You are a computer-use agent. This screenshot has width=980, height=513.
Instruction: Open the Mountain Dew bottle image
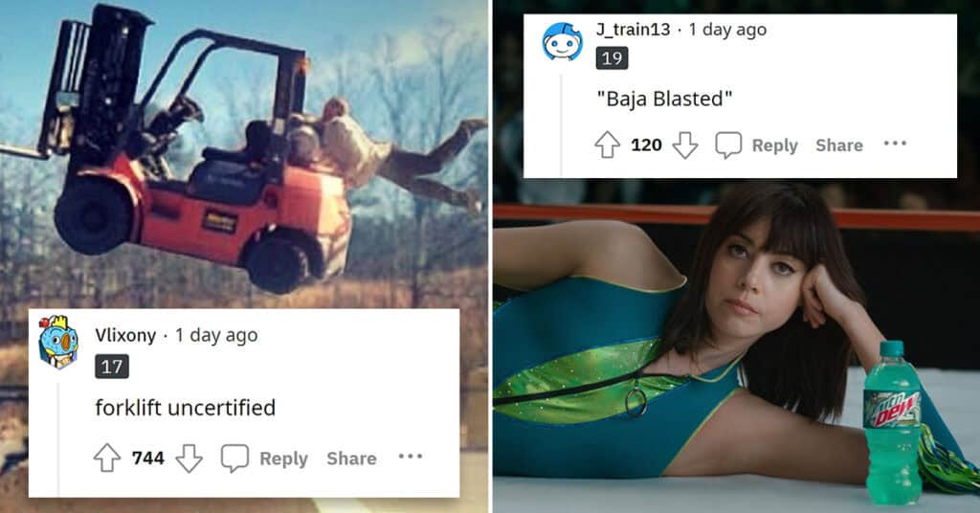click(893, 423)
